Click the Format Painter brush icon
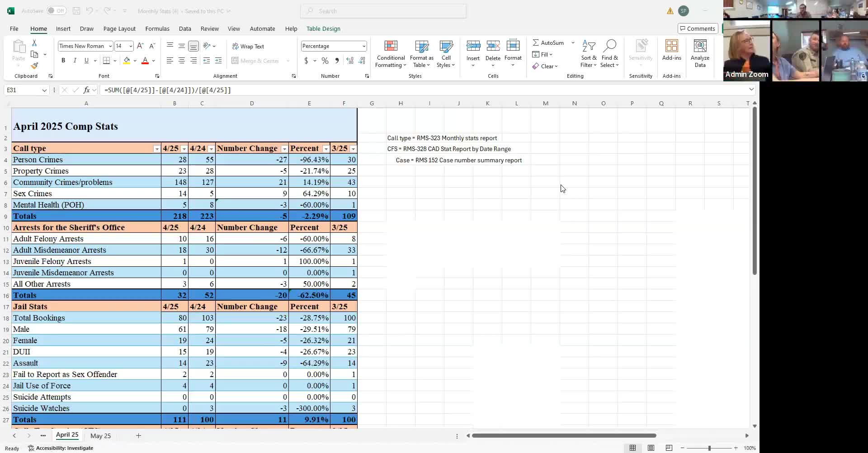Viewport: 868px width, 453px height. 34,66
